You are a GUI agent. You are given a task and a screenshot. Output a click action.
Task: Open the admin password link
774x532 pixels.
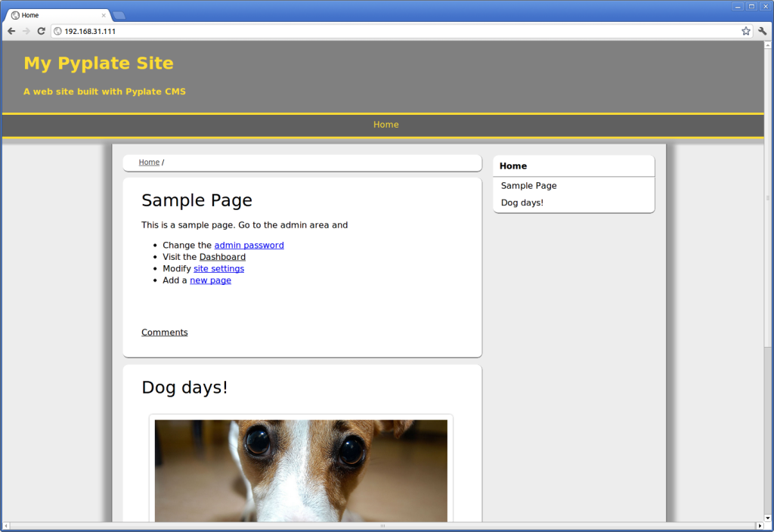tap(249, 246)
